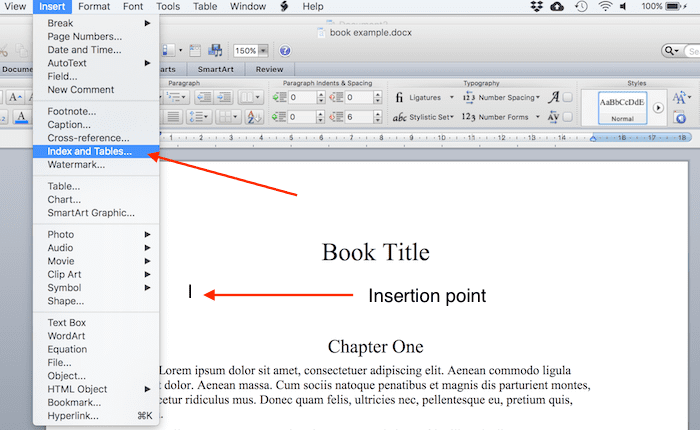700x430 pixels.
Task: Open the Ligatures dropdown arrow
Action: click(x=451, y=97)
